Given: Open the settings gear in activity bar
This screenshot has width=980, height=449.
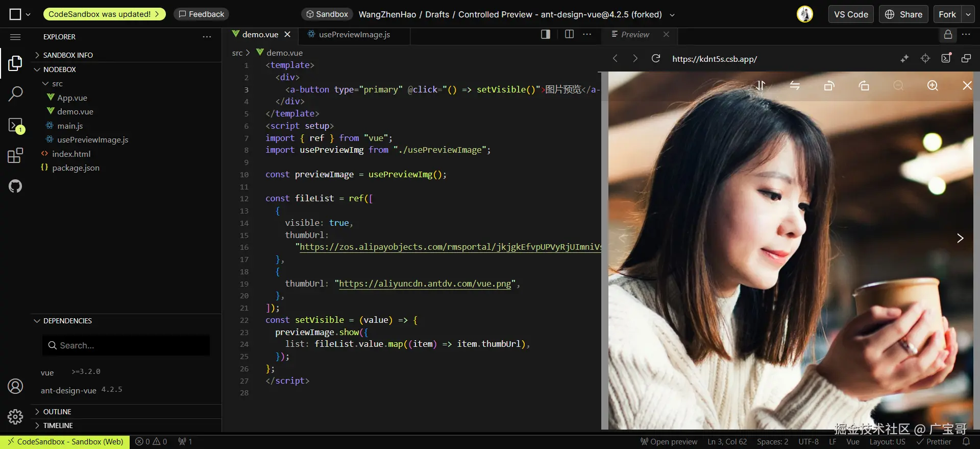Looking at the screenshot, I should click(x=15, y=417).
